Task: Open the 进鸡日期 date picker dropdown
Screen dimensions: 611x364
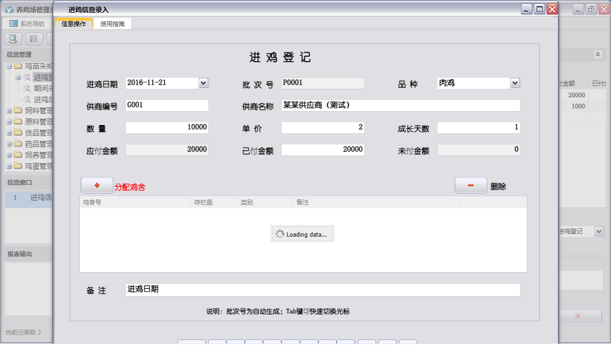Action: pos(204,83)
